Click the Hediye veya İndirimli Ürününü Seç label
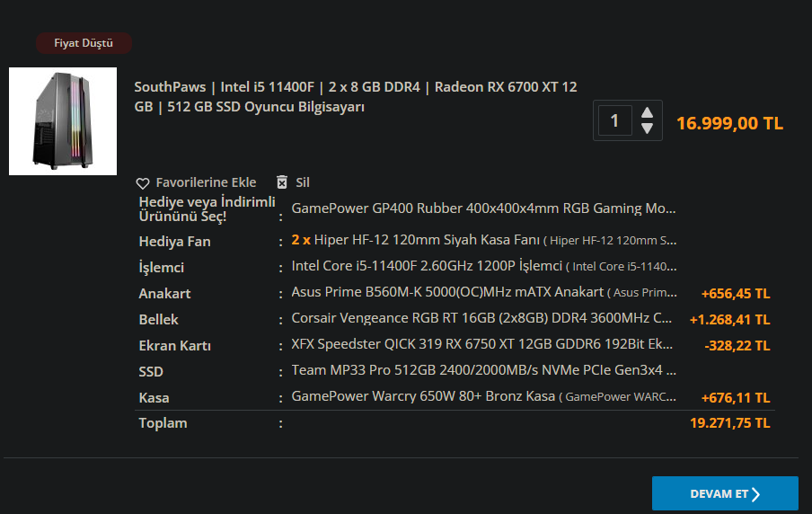Viewport: 812px width, 514px height. coord(207,208)
